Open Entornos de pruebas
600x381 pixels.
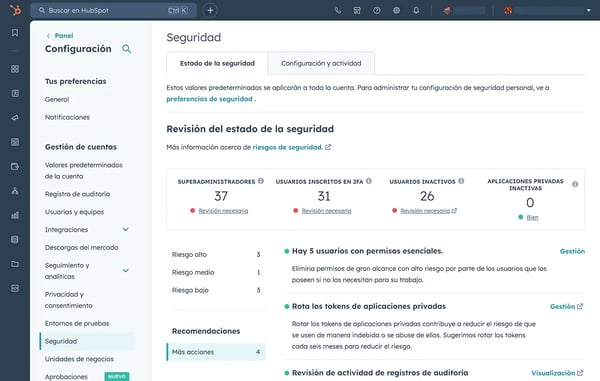[77, 323]
